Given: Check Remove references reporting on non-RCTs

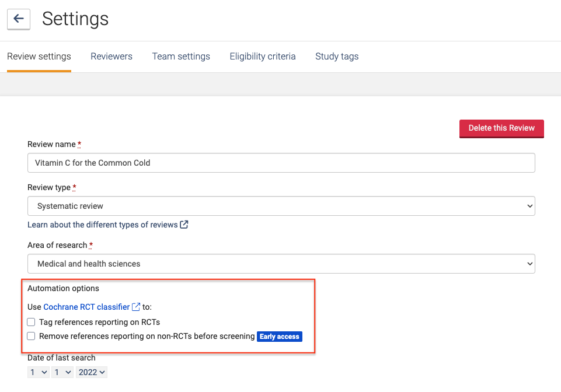Looking at the screenshot, I should [x=32, y=336].
